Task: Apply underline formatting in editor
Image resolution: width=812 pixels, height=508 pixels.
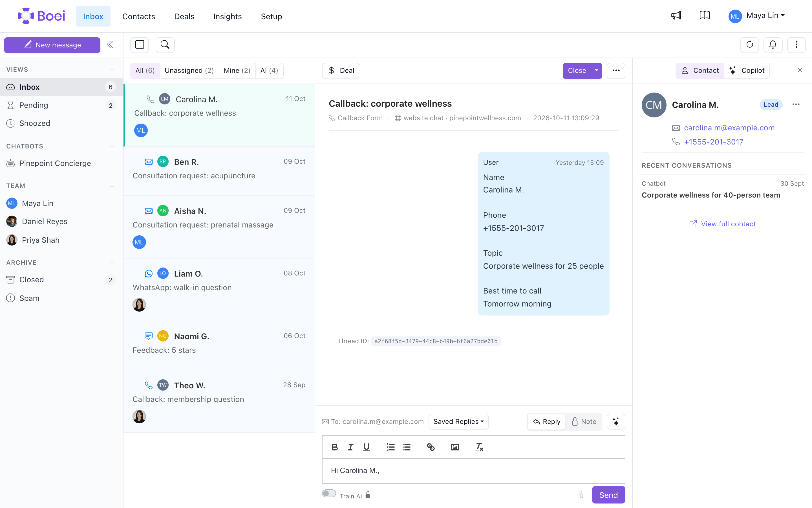Action: (x=367, y=447)
